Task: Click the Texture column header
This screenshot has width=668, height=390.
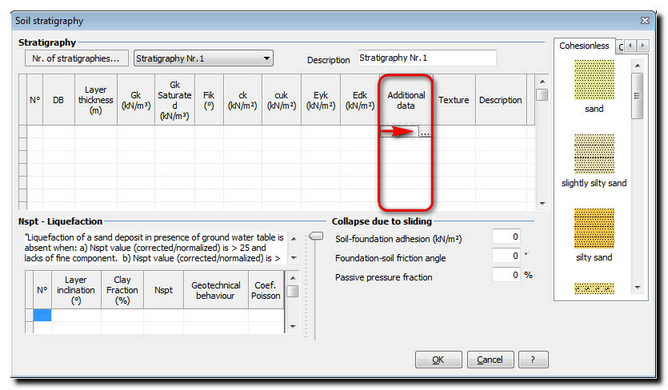Action: (454, 100)
